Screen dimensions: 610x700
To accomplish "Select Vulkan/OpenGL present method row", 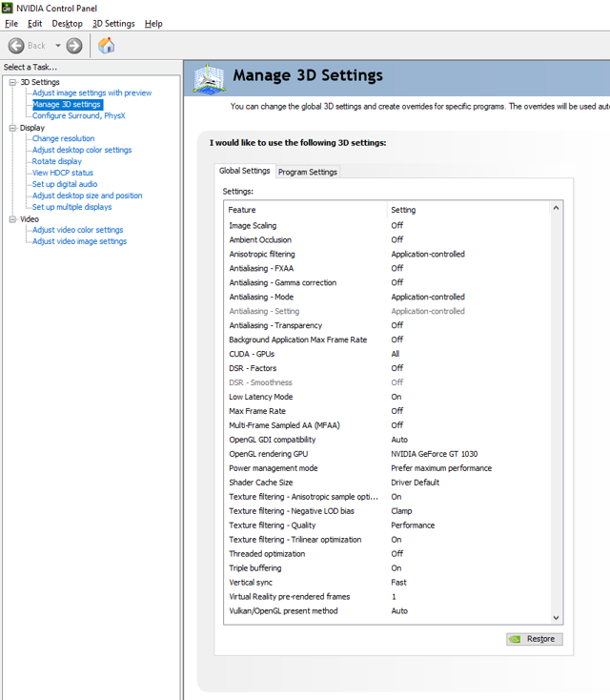I will point(387,611).
